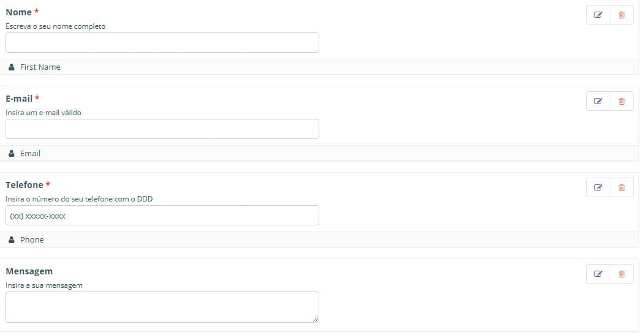Select the Telefone input with (xx) placeholder
This screenshot has width=644, height=335.
[162, 216]
